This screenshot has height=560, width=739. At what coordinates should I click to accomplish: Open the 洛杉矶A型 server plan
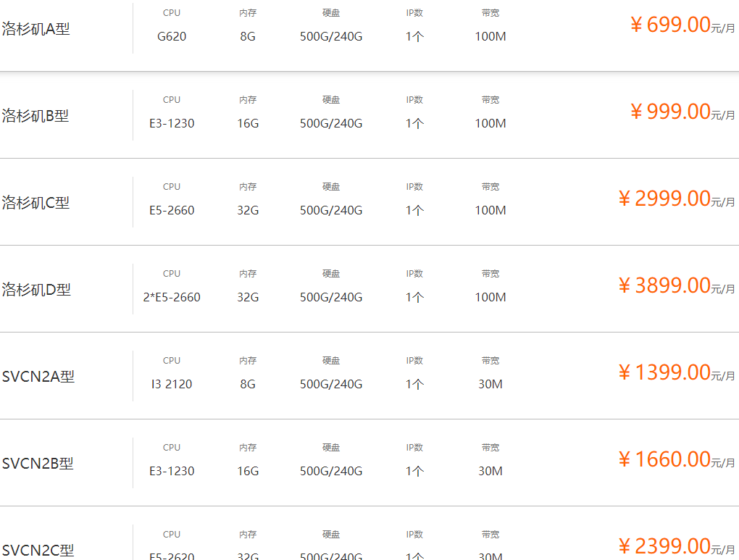pos(36,29)
